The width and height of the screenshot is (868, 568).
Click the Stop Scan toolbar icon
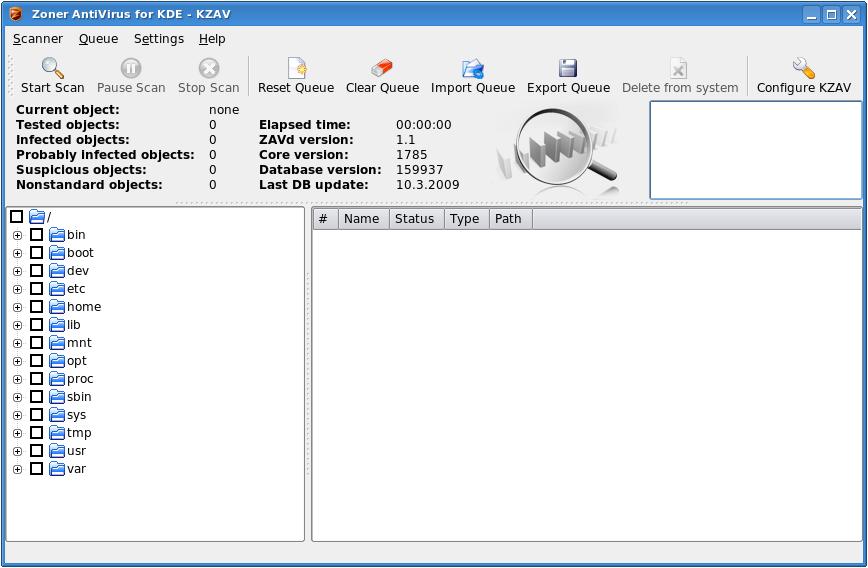[x=209, y=69]
